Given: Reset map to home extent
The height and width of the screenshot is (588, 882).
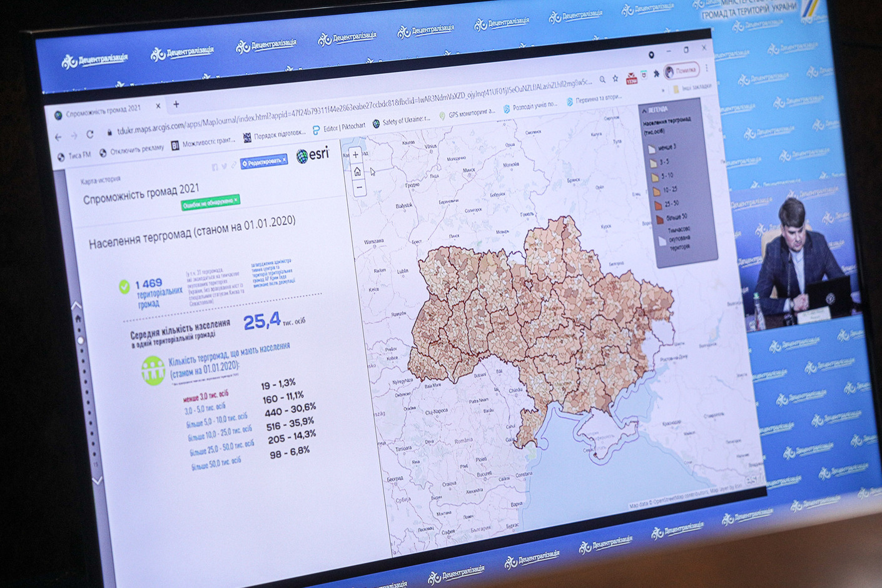Looking at the screenshot, I should click(357, 171).
